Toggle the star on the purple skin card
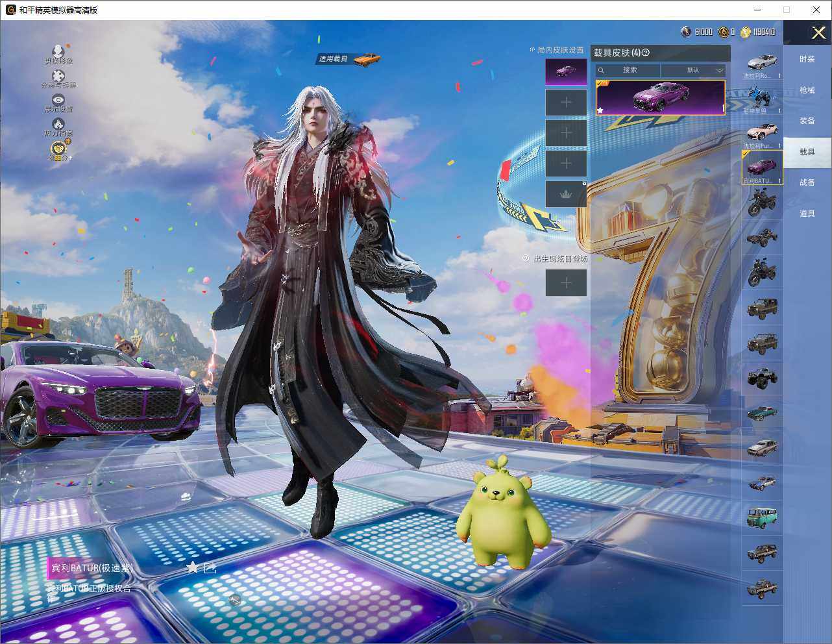 point(600,110)
